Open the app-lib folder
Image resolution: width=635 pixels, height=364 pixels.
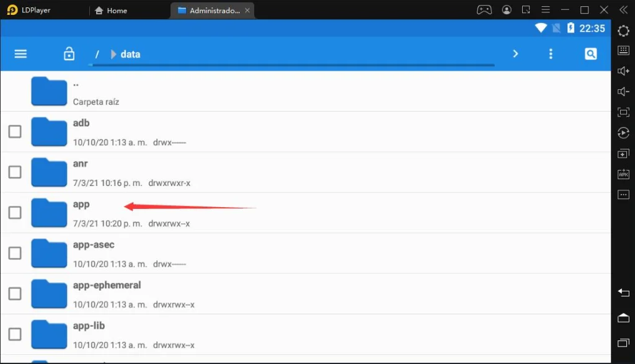(305, 334)
